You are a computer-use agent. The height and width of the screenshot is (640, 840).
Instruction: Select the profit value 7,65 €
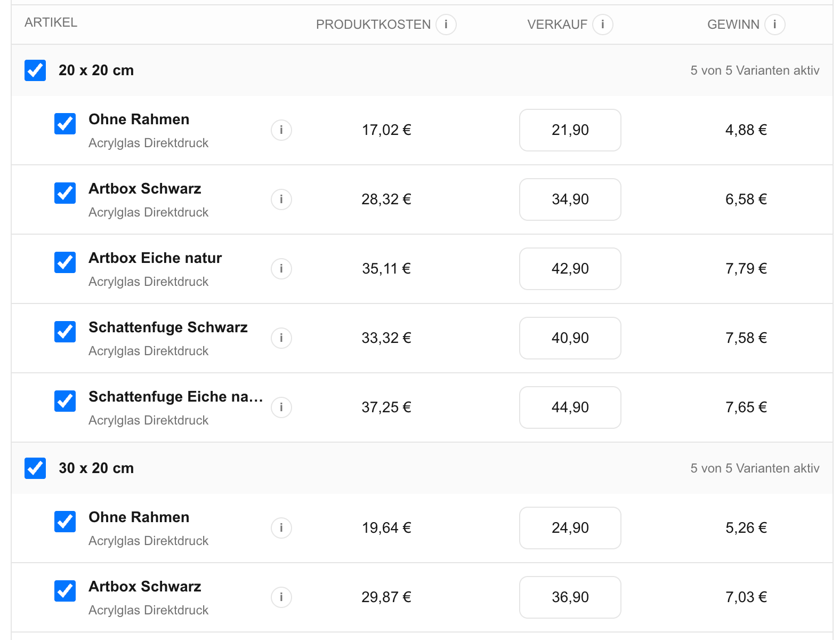click(x=746, y=407)
